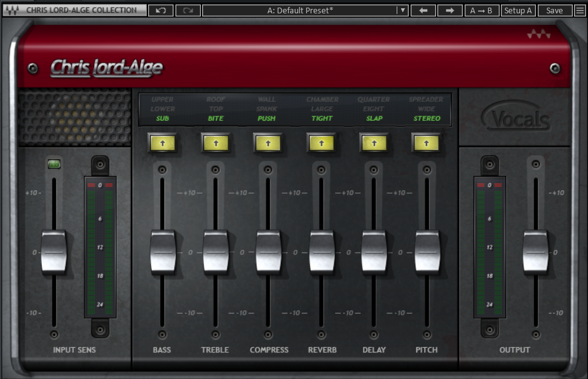Click the PUSH compress mode label
This screenshot has width=588, height=379.
coord(266,118)
